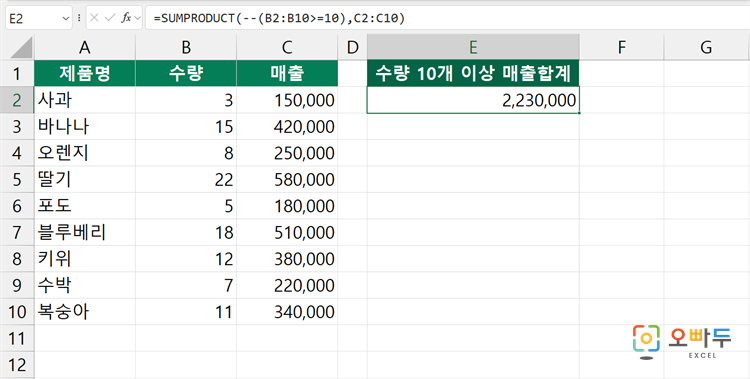Select row 6 header
750x379 pixels.
(17, 206)
